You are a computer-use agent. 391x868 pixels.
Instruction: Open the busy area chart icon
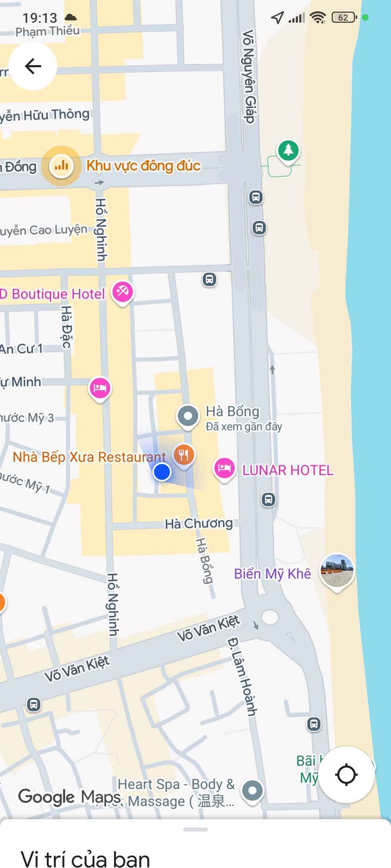pos(61,165)
